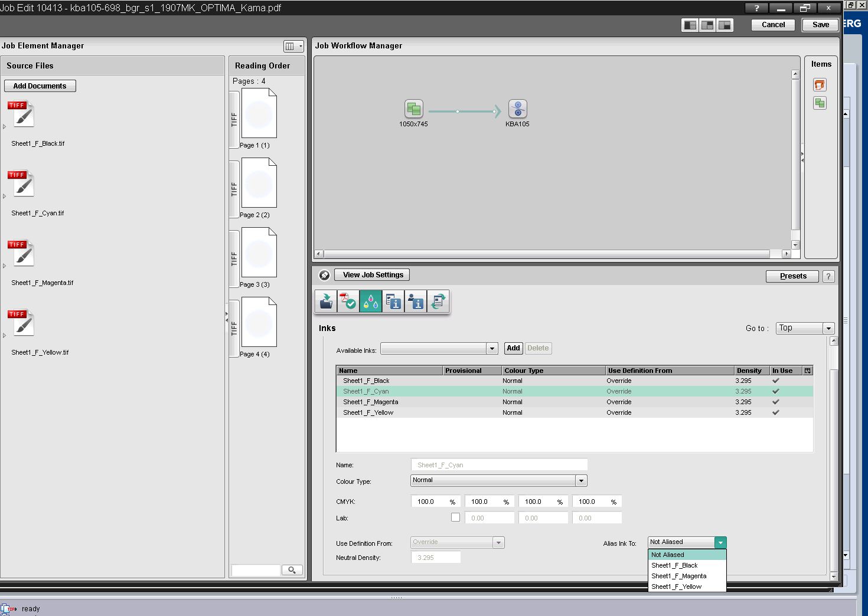Expand the Sheet1_F_Black.tif source file
The height and width of the screenshot is (616, 868).
pos(4,126)
